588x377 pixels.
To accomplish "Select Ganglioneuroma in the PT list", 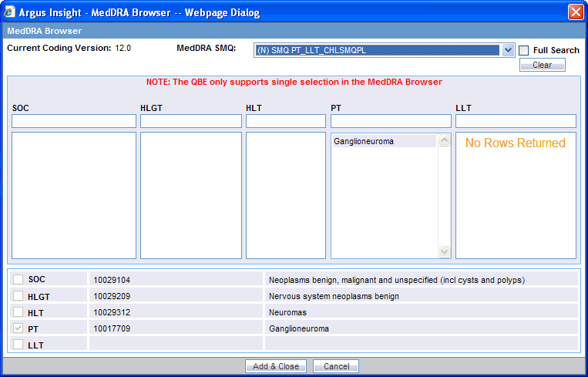I will point(385,141).
